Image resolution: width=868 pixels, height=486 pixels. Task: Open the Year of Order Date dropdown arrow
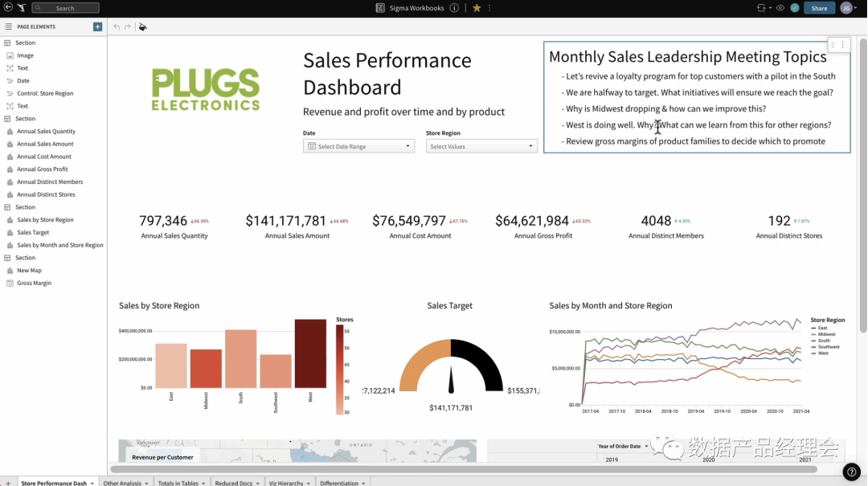click(x=646, y=446)
